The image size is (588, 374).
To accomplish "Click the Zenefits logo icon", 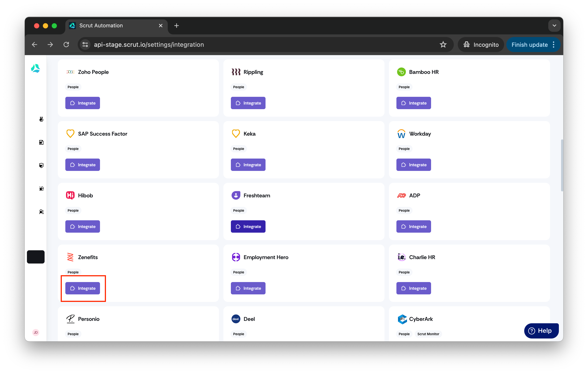I will pos(70,257).
